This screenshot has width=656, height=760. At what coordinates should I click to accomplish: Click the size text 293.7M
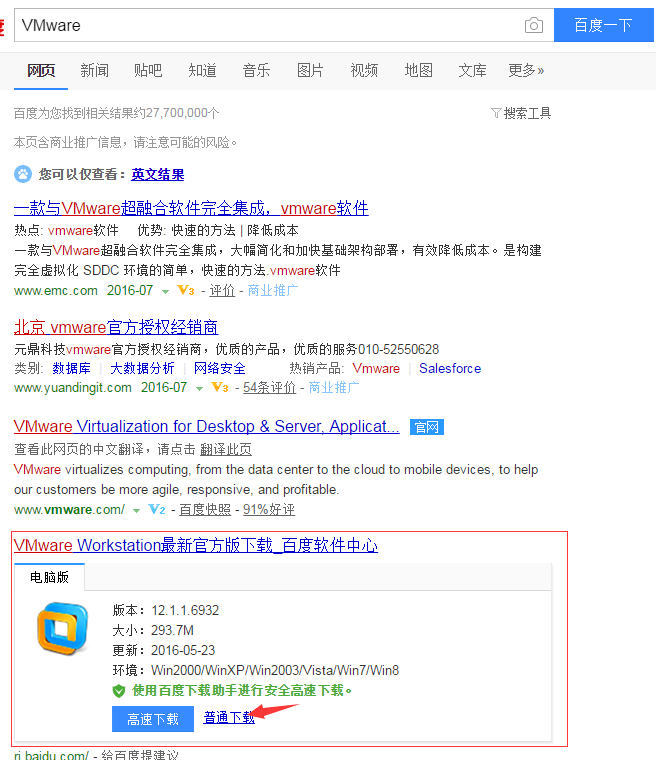pyautogui.click(x=172, y=630)
